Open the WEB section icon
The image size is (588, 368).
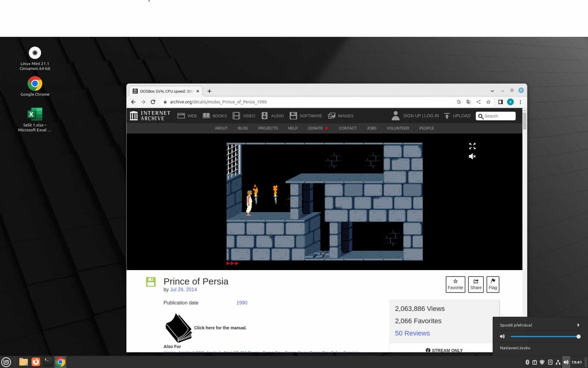coord(181,116)
